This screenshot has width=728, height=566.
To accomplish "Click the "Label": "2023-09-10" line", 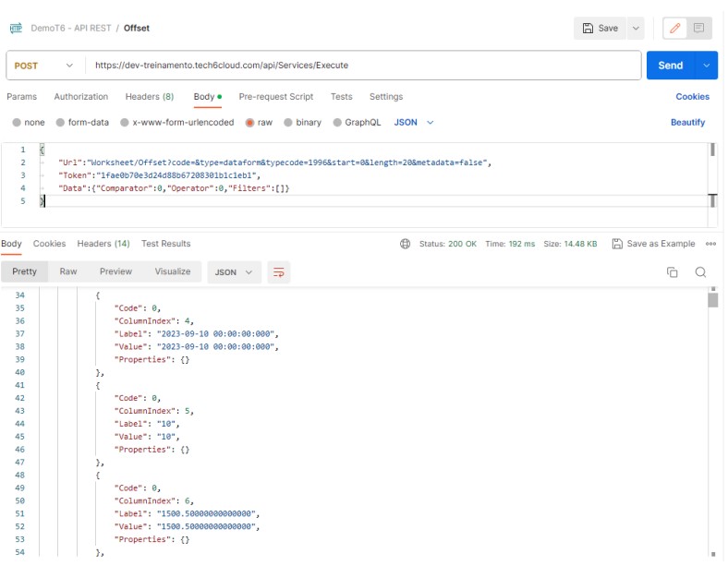I will tap(197, 334).
